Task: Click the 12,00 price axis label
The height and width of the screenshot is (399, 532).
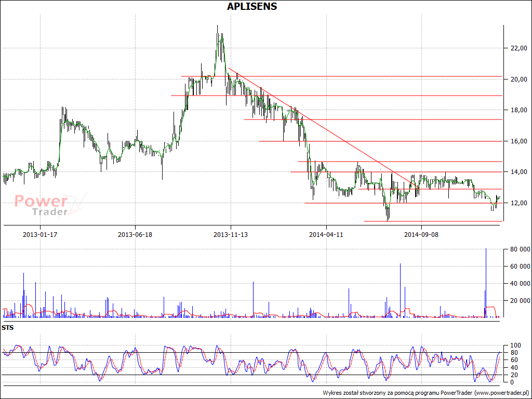Action: pyautogui.click(x=519, y=203)
